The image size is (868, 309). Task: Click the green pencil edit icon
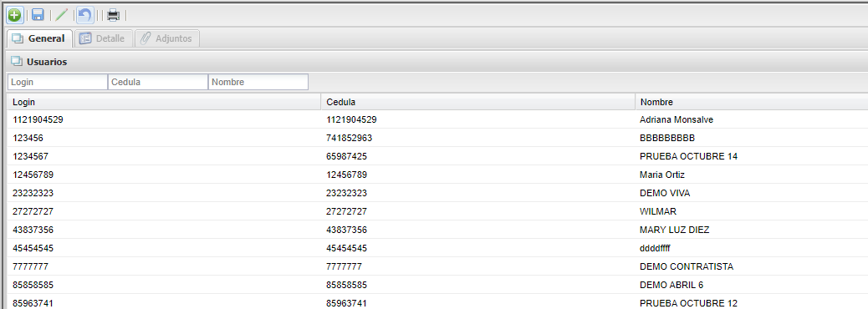[x=61, y=15]
